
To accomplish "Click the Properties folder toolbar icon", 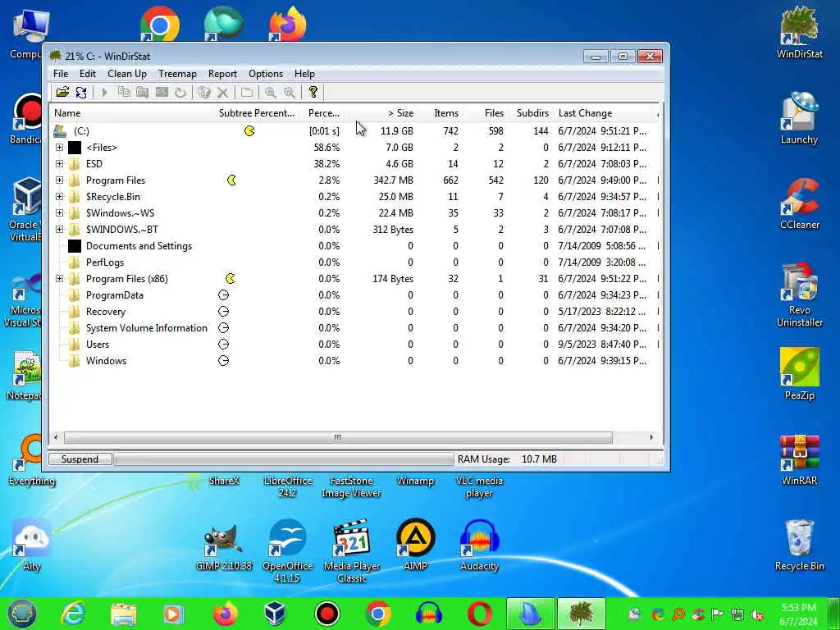I will 247,92.
